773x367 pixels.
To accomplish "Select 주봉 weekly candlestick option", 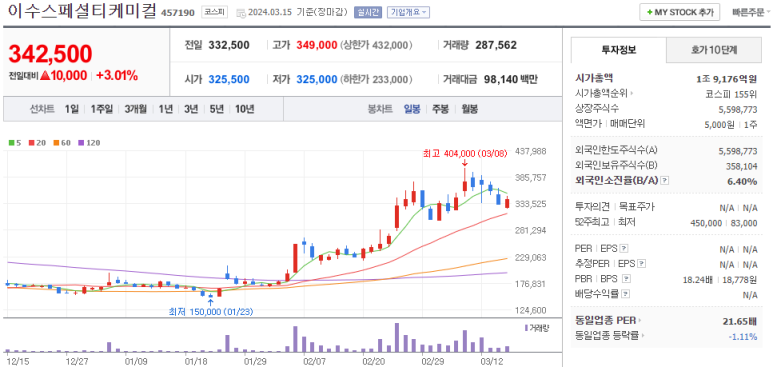I will (440, 109).
